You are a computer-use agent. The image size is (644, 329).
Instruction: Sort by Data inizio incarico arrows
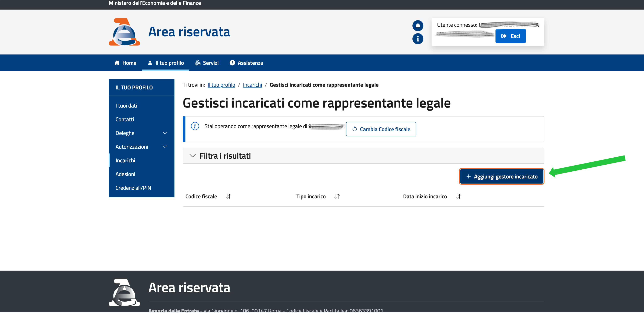point(458,197)
